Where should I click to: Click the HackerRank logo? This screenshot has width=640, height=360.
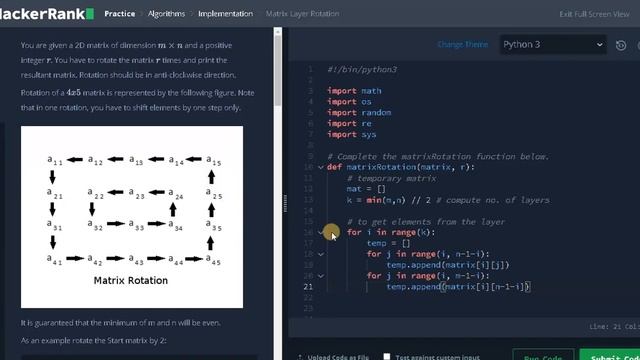[x=47, y=13]
